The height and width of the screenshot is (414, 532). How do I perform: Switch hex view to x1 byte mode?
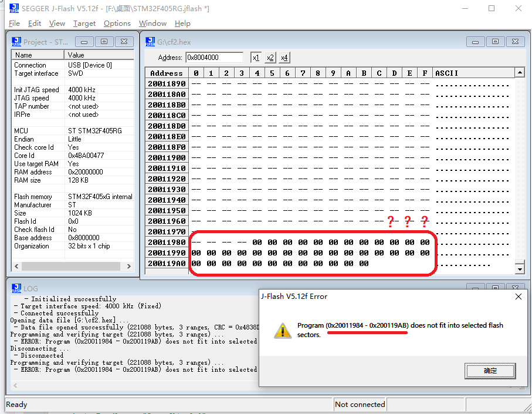point(256,58)
